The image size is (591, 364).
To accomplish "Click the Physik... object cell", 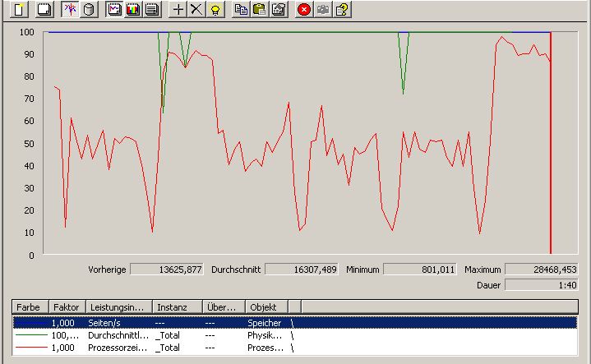I will tap(265, 335).
